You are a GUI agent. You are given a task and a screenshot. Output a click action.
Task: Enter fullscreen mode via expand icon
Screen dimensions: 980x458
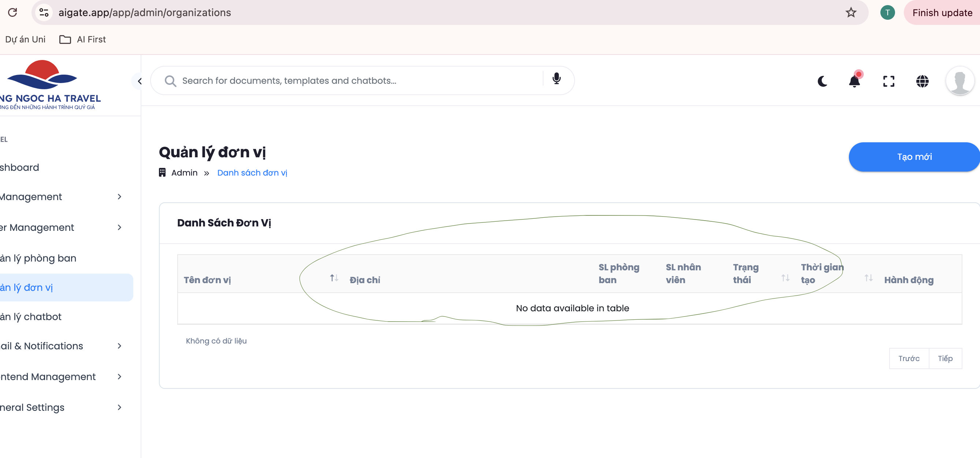(888, 81)
